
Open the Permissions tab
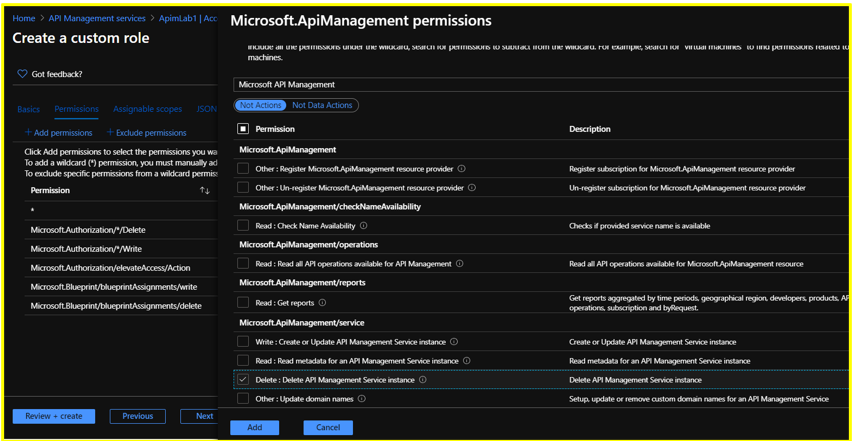click(76, 109)
